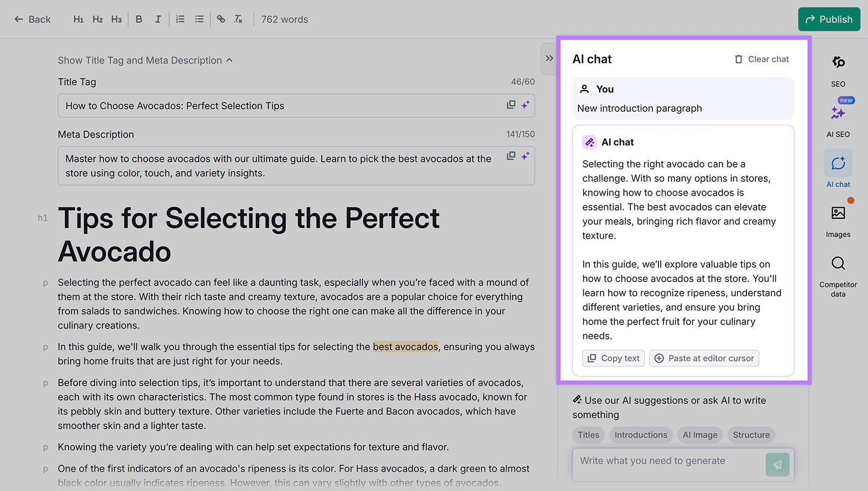Insert a hyperlink with the link icon
This screenshot has width=868, height=491.
click(x=221, y=18)
